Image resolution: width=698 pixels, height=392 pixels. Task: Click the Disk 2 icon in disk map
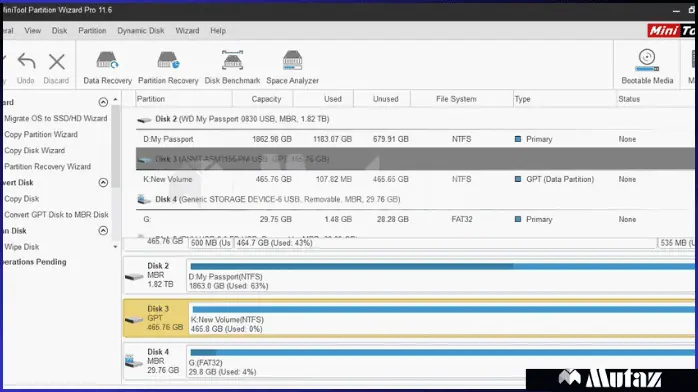[134, 276]
